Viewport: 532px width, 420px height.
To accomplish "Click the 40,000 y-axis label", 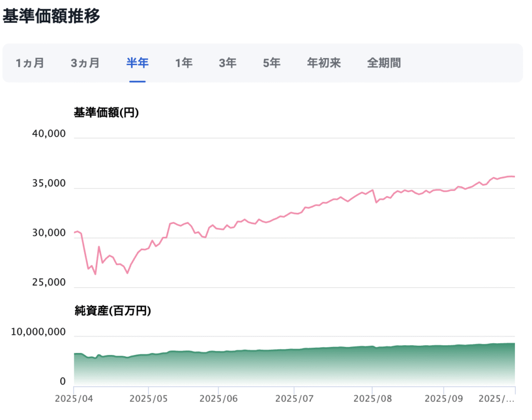I will tap(49, 134).
